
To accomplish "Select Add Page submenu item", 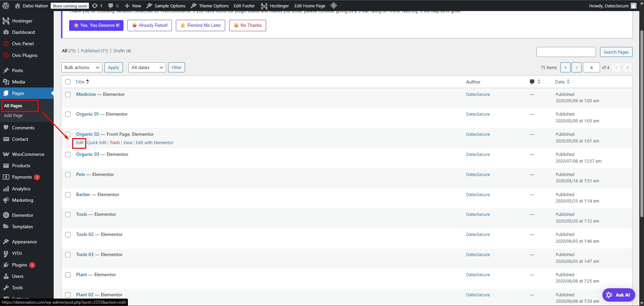I will (x=13, y=115).
